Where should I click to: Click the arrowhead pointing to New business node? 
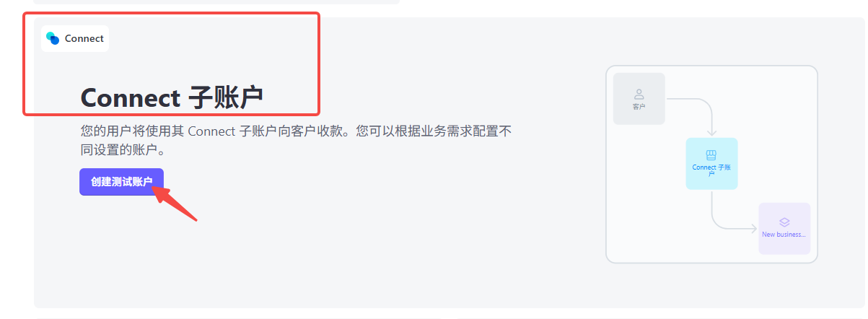click(x=753, y=229)
